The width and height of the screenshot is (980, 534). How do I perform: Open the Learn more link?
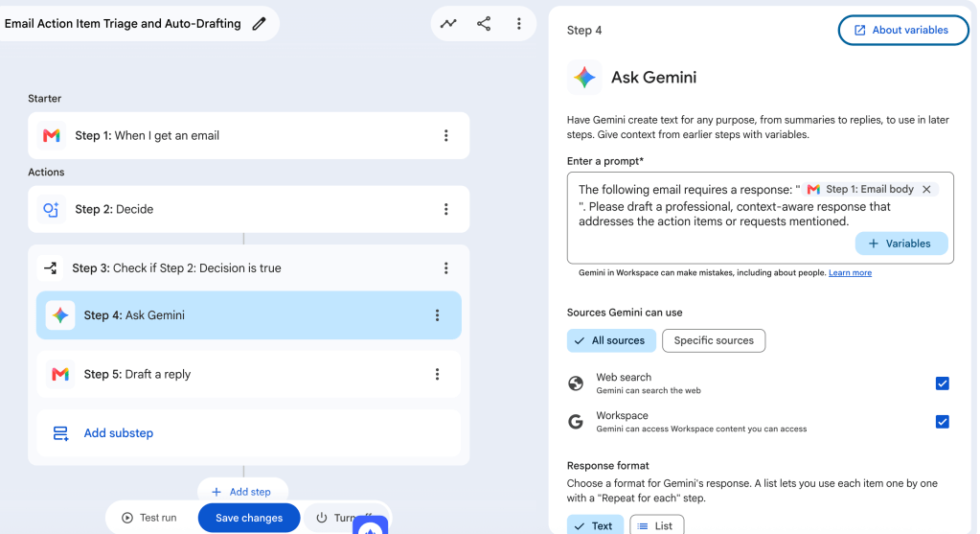tap(850, 272)
